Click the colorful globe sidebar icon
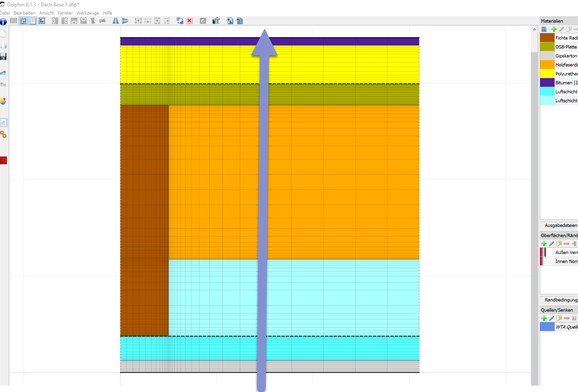This screenshot has width=578, height=392. [x=3, y=101]
